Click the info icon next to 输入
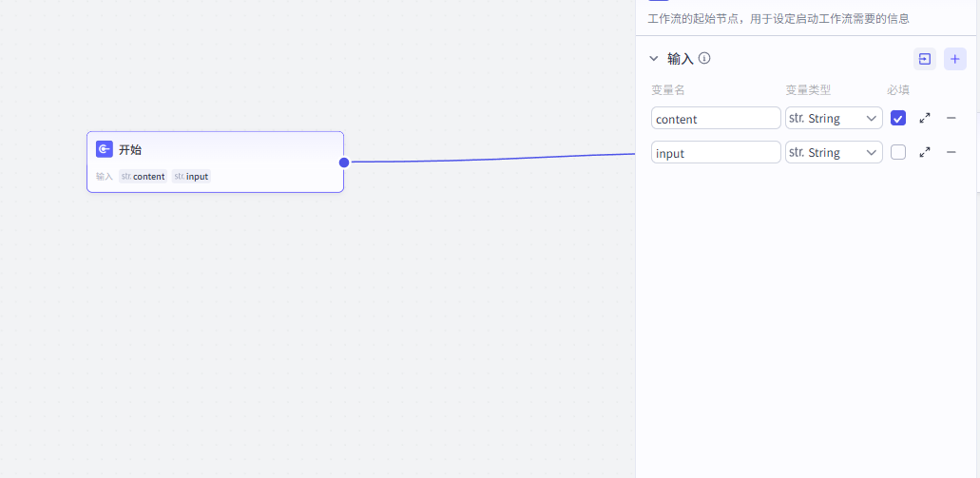Viewport: 980px width, 478px height. (704, 58)
